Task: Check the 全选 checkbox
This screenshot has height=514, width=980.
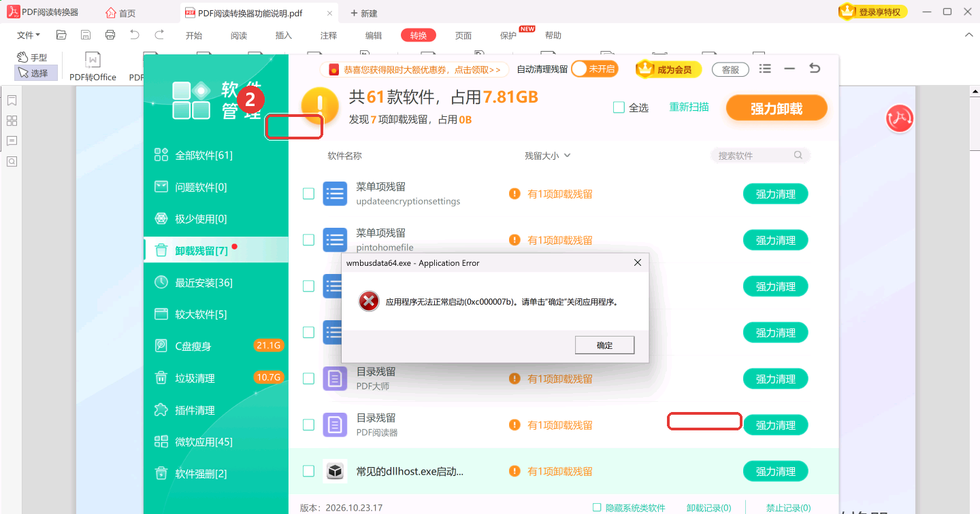Action: coord(619,107)
